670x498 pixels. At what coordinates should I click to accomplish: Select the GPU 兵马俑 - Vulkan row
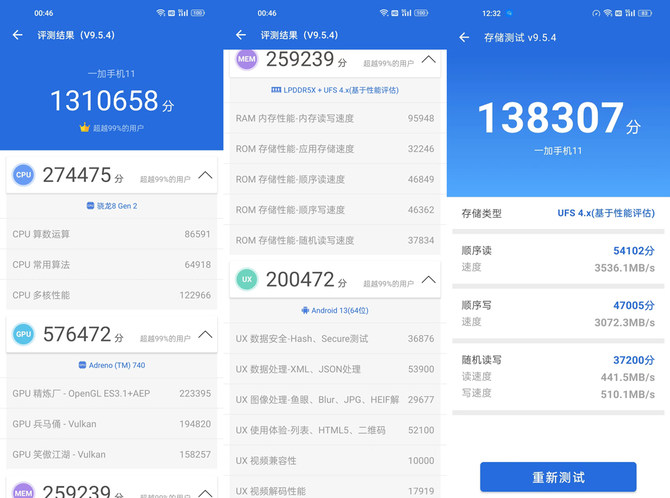click(111, 424)
